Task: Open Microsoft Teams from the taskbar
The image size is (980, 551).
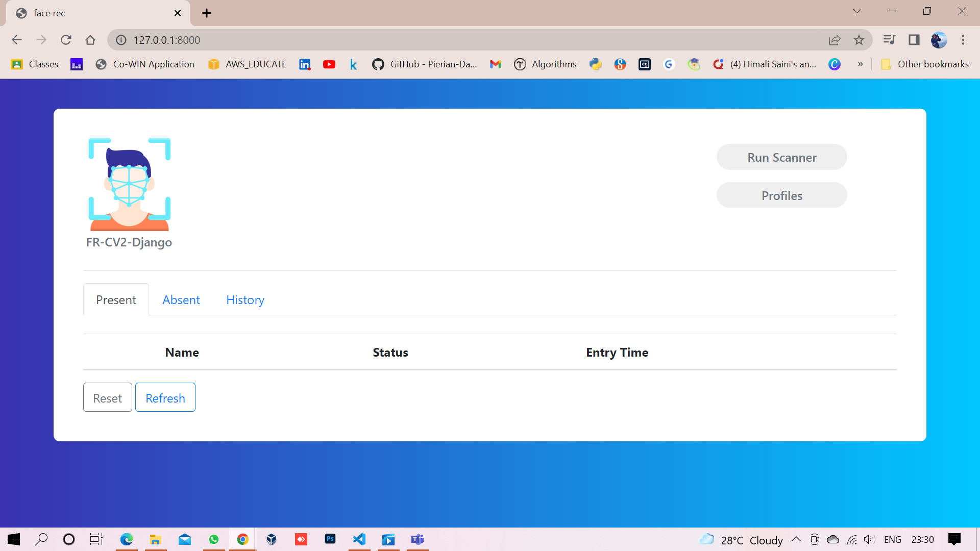Action: pos(418,539)
